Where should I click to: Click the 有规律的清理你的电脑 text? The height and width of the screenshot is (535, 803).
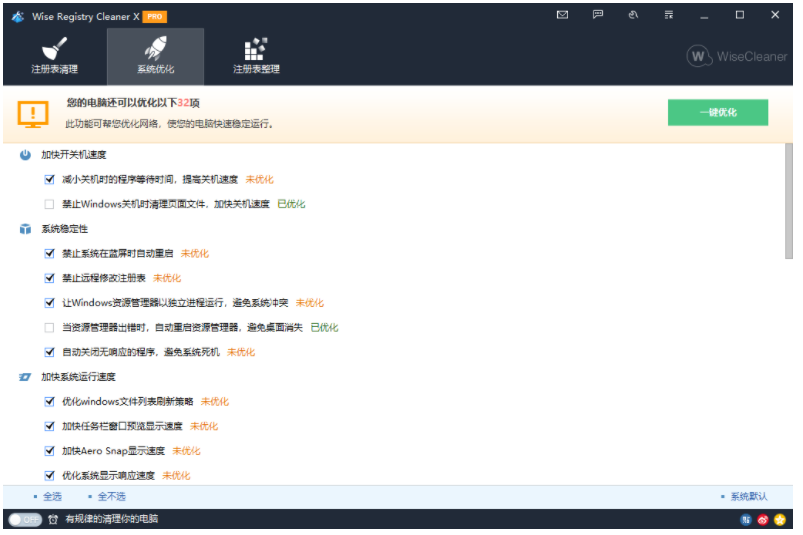pos(112,519)
